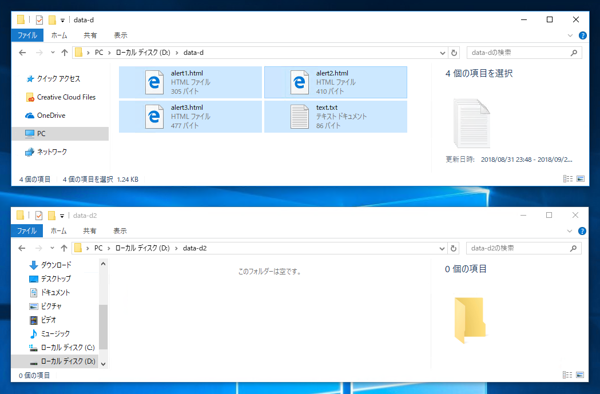Refresh the data-d2 folder view
The height and width of the screenshot is (394, 600).
[x=453, y=248]
